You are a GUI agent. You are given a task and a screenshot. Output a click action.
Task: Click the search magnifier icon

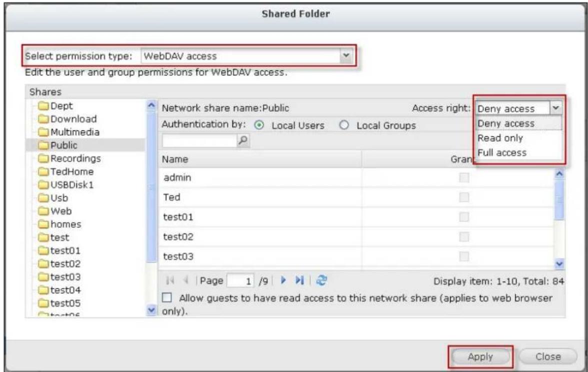point(243,141)
